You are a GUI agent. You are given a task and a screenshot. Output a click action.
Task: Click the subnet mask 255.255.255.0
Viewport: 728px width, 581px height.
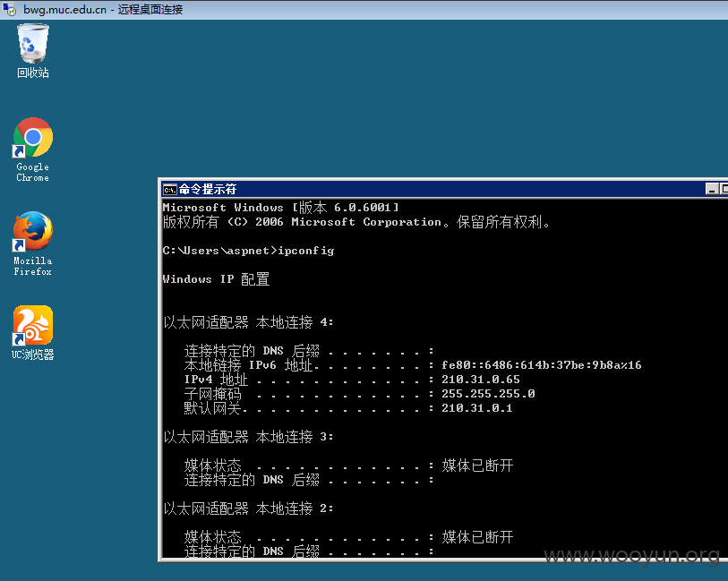coord(488,394)
